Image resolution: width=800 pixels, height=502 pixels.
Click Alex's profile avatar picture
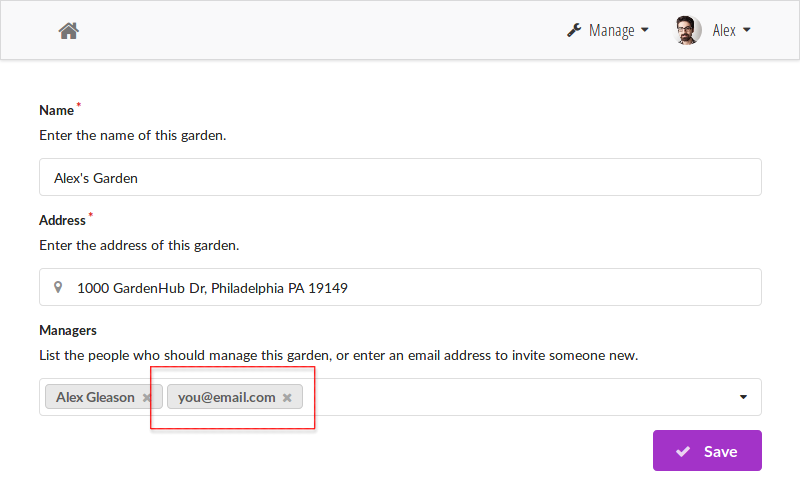[x=687, y=30]
